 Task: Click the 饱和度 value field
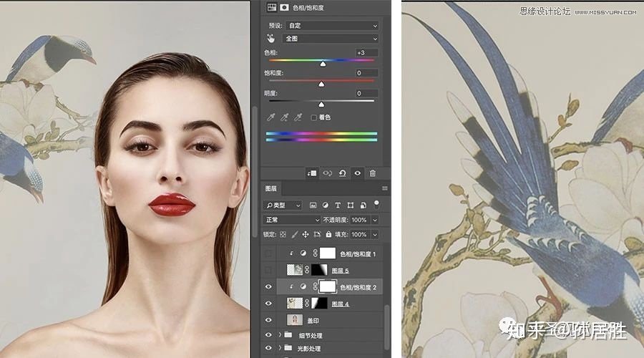tap(366, 73)
